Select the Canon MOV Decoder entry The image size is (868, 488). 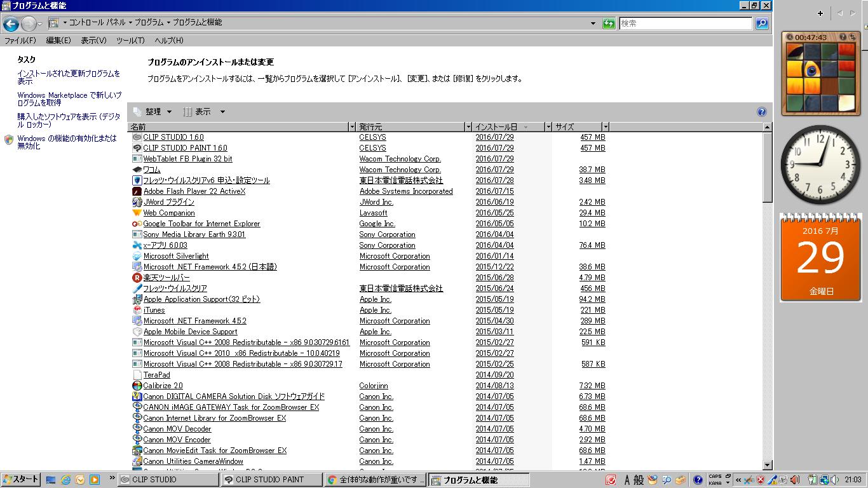point(177,429)
